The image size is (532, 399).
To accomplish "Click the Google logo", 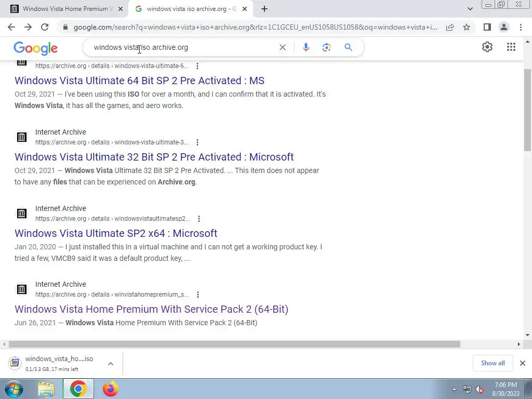I will click(x=36, y=48).
